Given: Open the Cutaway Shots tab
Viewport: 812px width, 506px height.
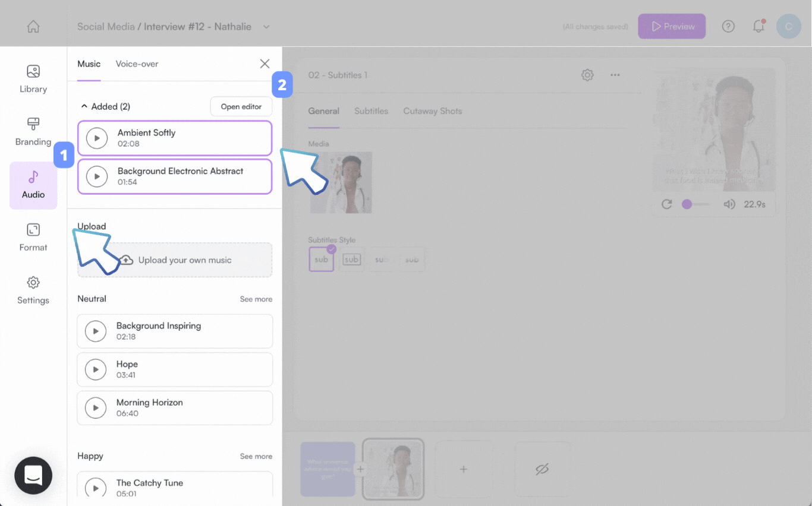Looking at the screenshot, I should tap(433, 111).
